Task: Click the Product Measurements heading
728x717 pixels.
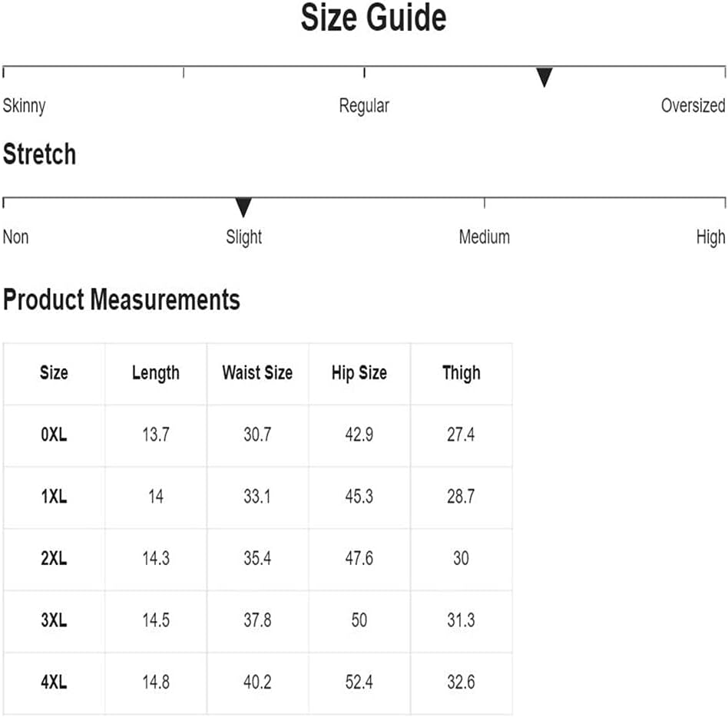Action: (121, 299)
